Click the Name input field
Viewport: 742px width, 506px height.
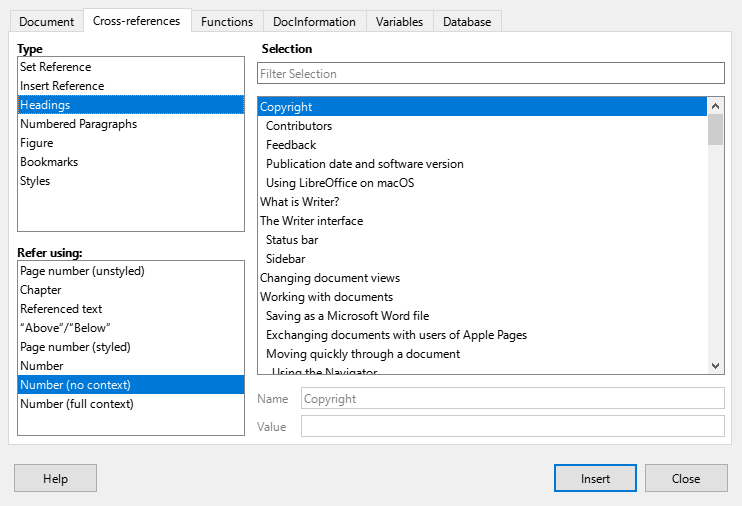(512, 399)
